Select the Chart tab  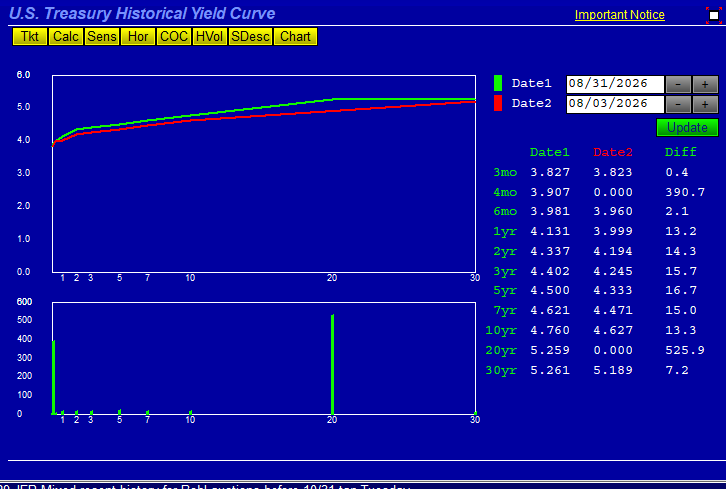[295, 37]
